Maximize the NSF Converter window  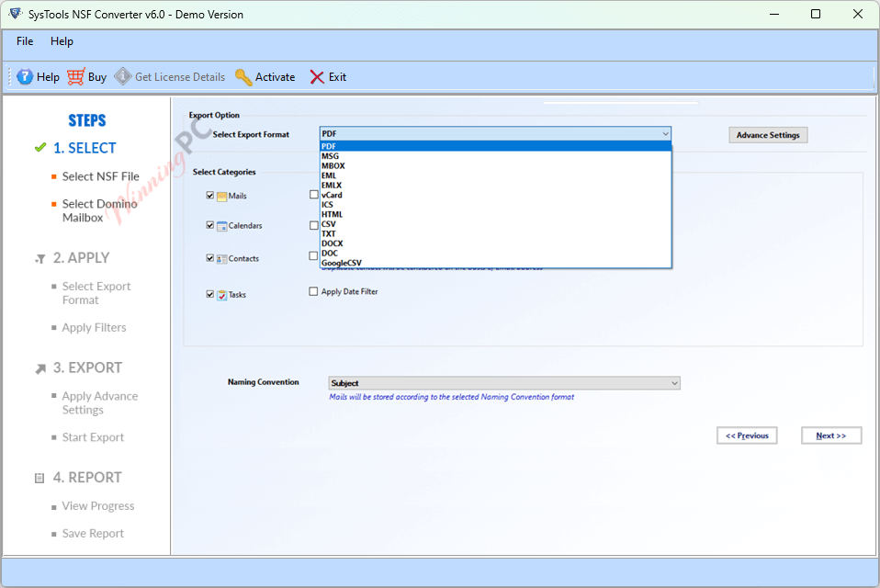[x=816, y=14]
